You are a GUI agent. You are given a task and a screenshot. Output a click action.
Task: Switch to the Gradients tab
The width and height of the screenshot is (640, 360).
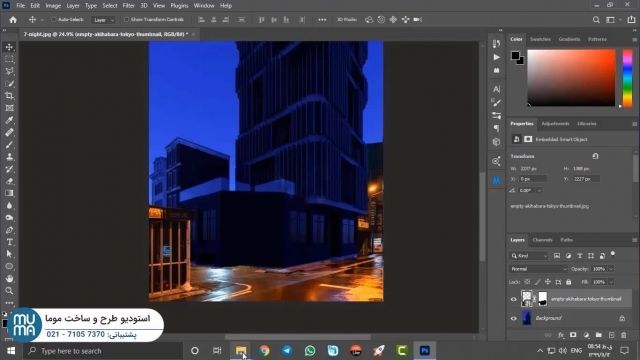[x=569, y=39]
